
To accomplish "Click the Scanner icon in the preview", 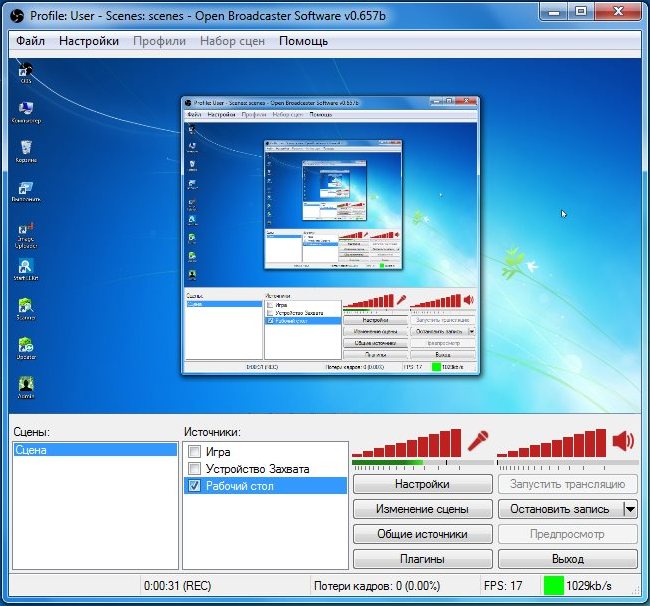I will point(26,309).
